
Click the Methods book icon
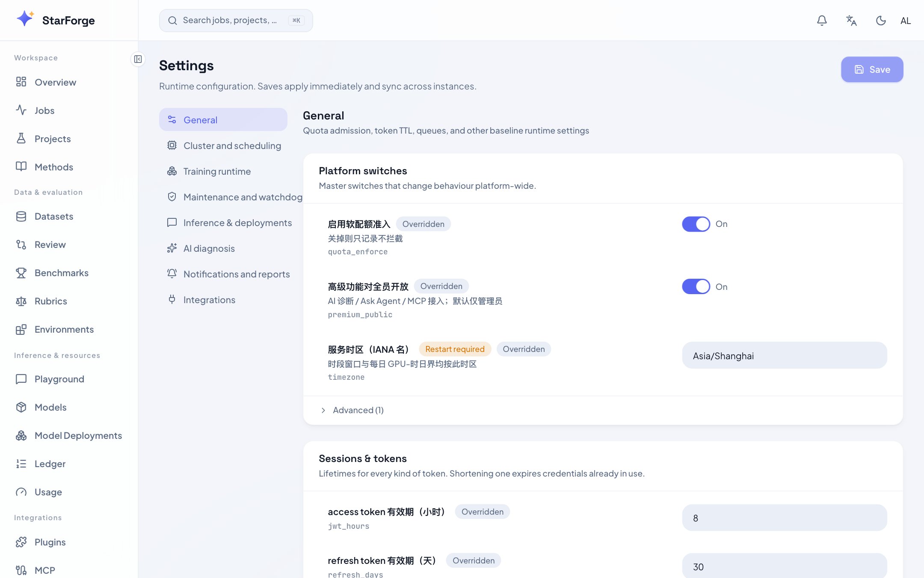21,167
